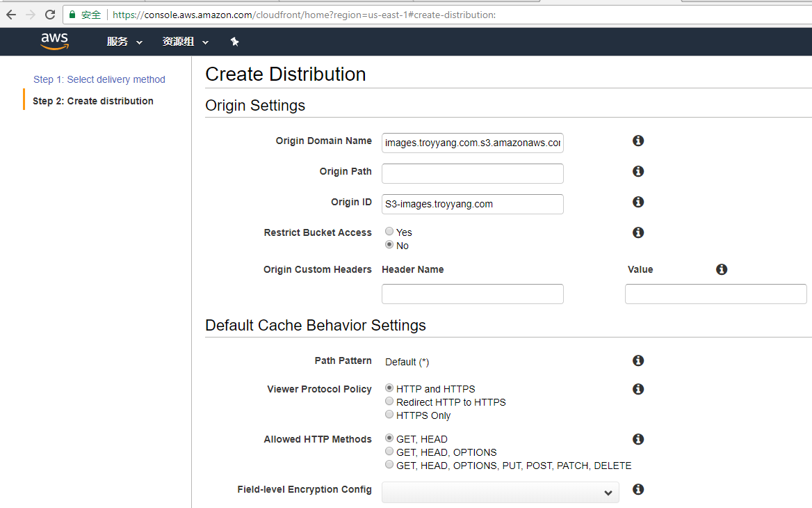Click the pin icon in navigation bar
The height and width of the screenshot is (508, 812).
235,42
